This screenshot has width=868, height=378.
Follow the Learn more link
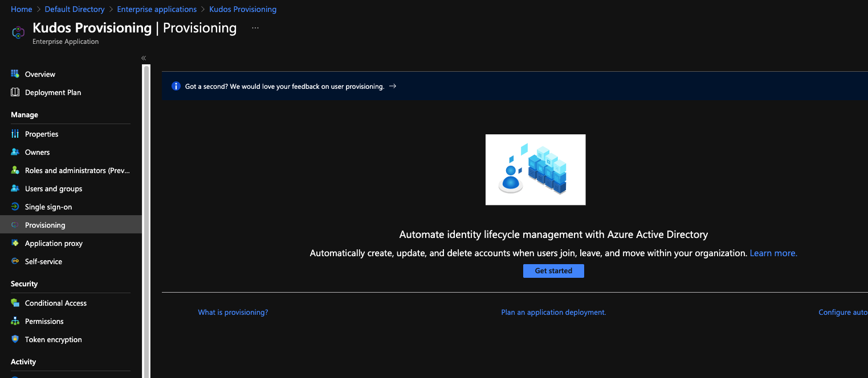[773, 253]
